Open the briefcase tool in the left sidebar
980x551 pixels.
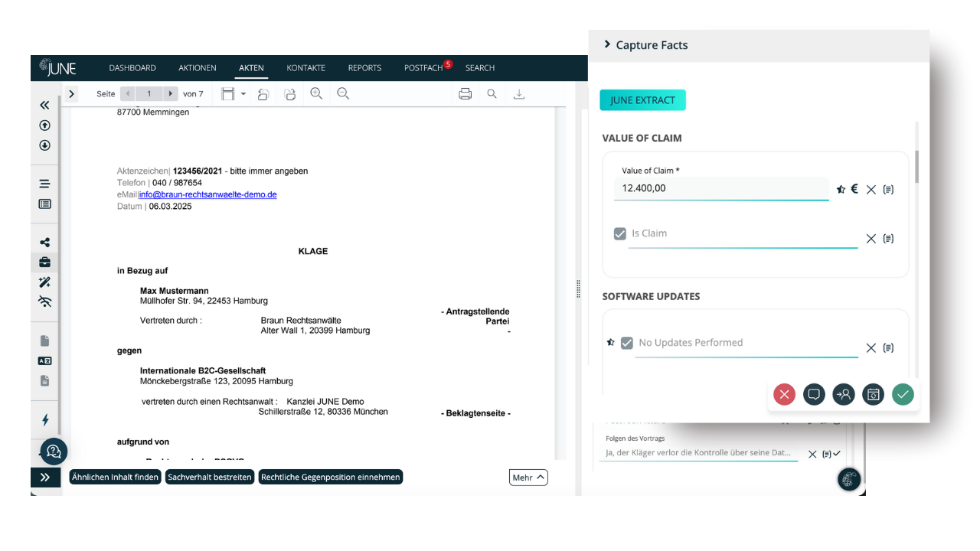click(44, 262)
